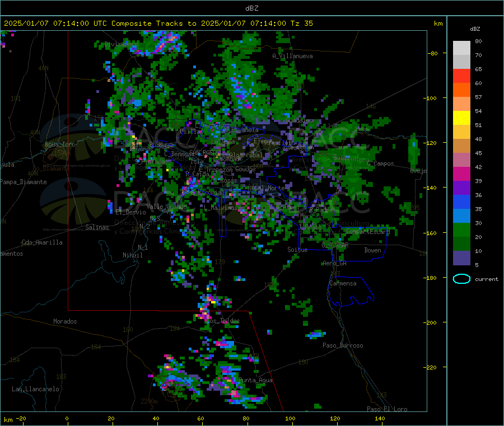Click the 'Lag.Llancanelo' map label
This screenshot has width=504, height=426.
[x=35, y=389]
